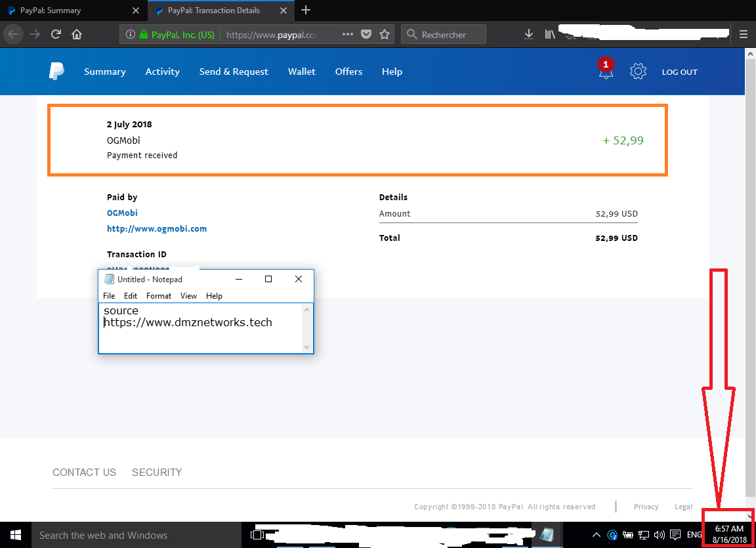Click the Rechercher search box
756x548 pixels.
[444, 35]
